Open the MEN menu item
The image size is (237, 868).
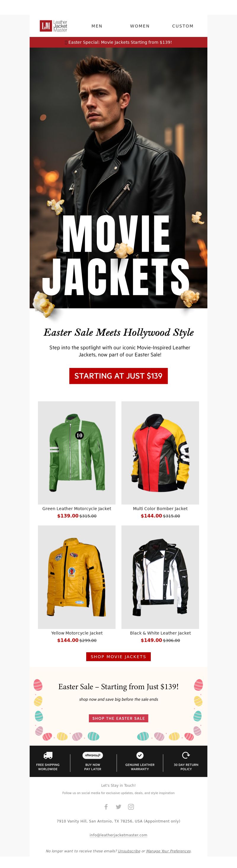[97, 26]
